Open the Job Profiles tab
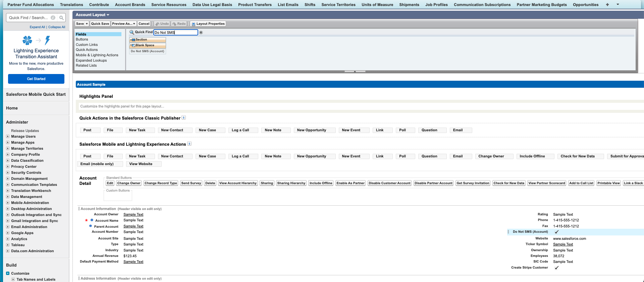The image size is (644, 282). 436,5
